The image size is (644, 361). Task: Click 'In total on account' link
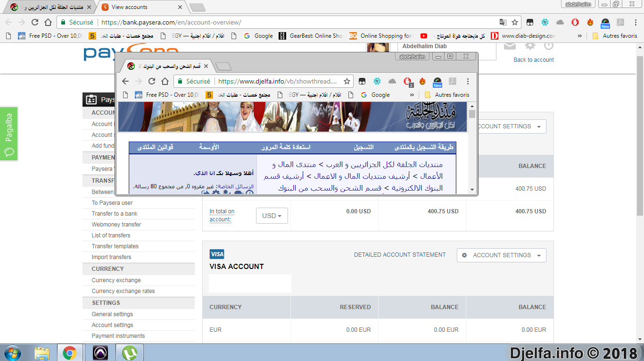(x=222, y=215)
